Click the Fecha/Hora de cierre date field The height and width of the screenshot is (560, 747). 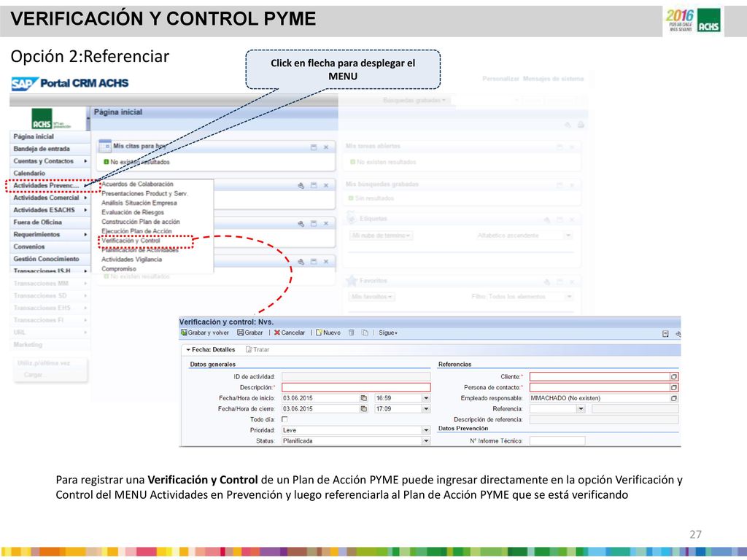click(321, 409)
